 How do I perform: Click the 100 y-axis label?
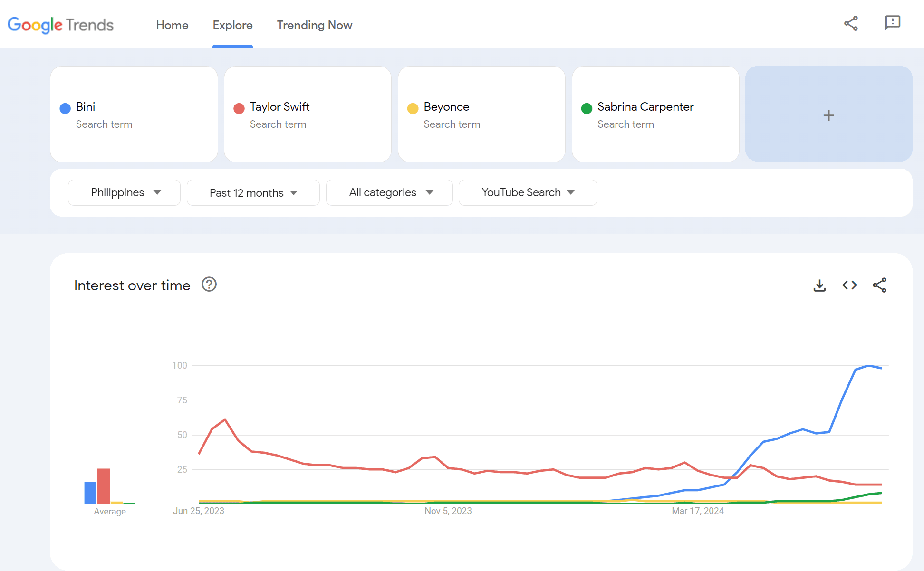click(x=180, y=365)
